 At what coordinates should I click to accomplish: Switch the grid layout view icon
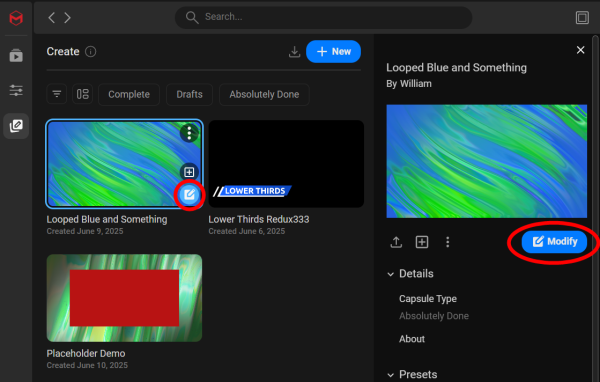tap(82, 94)
